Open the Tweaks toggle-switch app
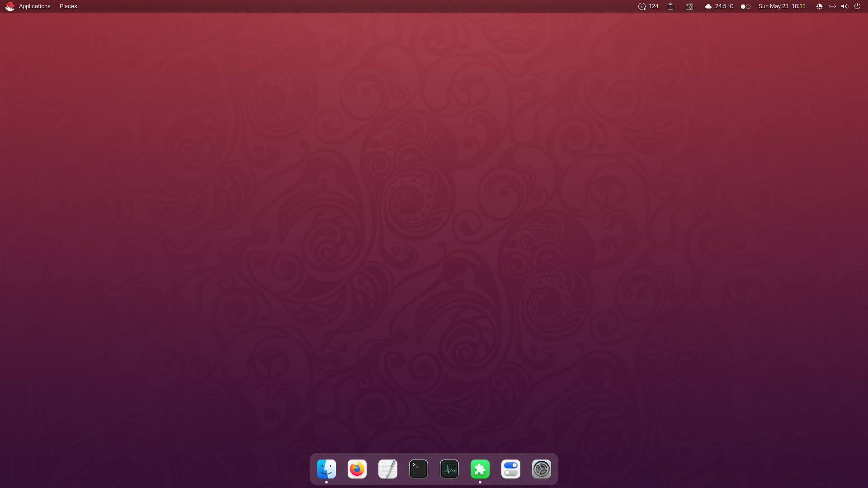Viewport: 868px width, 488px height. click(x=511, y=469)
